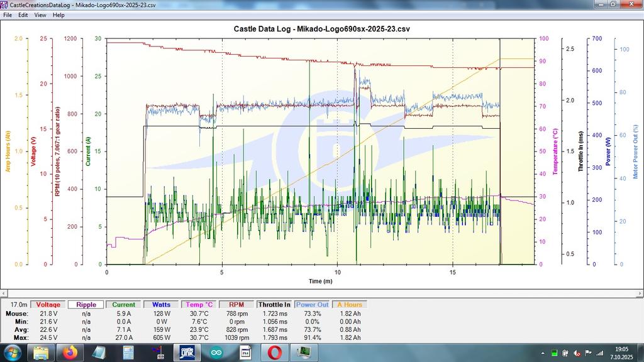Click the Watts legend button
The image size is (644, 362).
(x=162, y=305)
